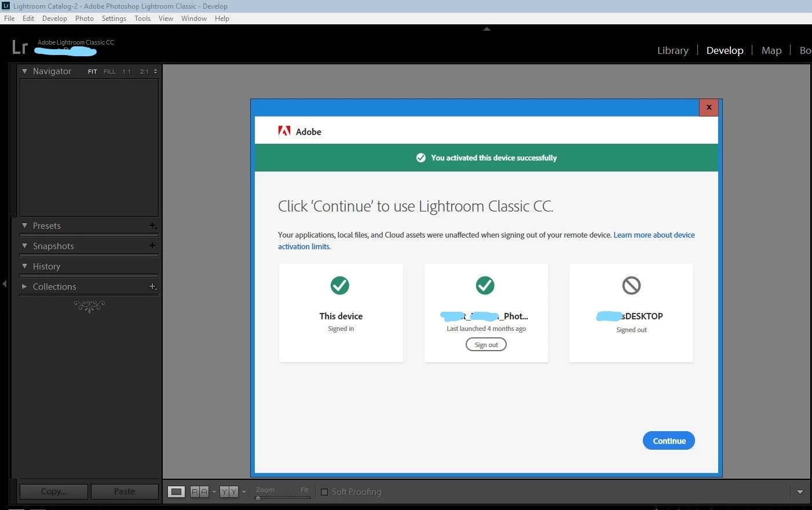Enable the Soft Proofing checkbox
Image resolution: width=812 pixels, height=510 pixels.
coord(324,492)
